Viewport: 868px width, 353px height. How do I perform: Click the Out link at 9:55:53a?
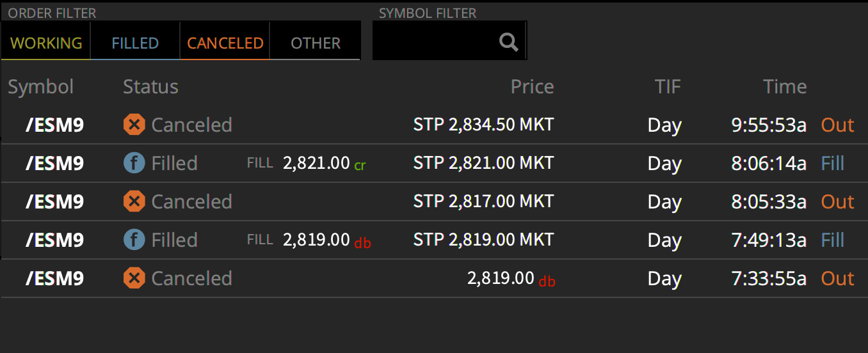[x=838, y=125]
